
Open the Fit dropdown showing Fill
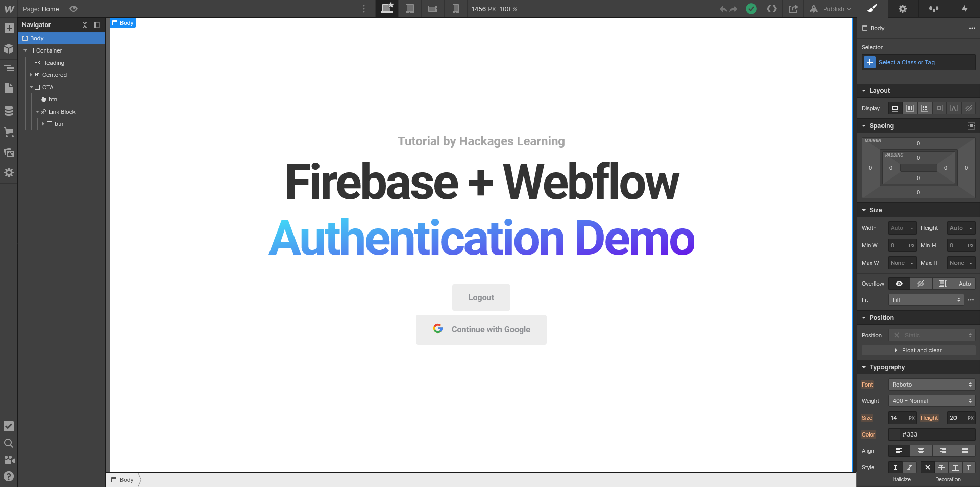tap(925, 300)
